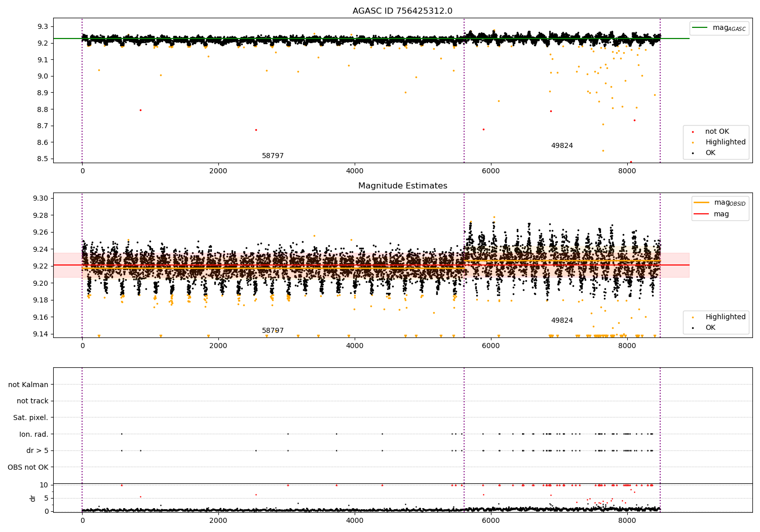760x532 pixels.
Task: Select the 58797 label in the top plot
Action: tap(273, 156)
